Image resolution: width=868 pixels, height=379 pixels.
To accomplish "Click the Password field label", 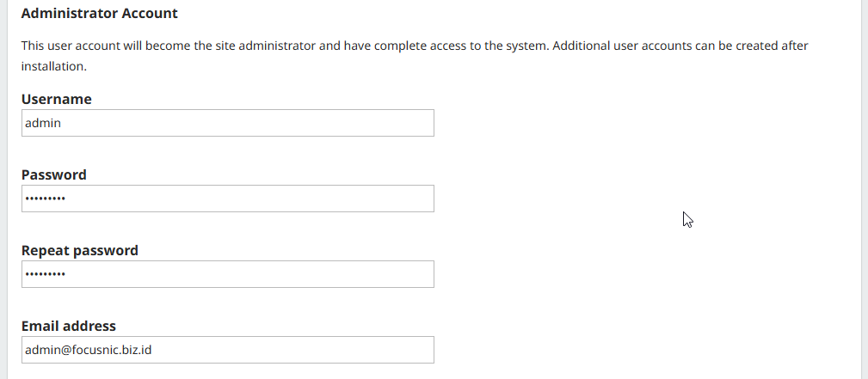I will coord(53,174).
